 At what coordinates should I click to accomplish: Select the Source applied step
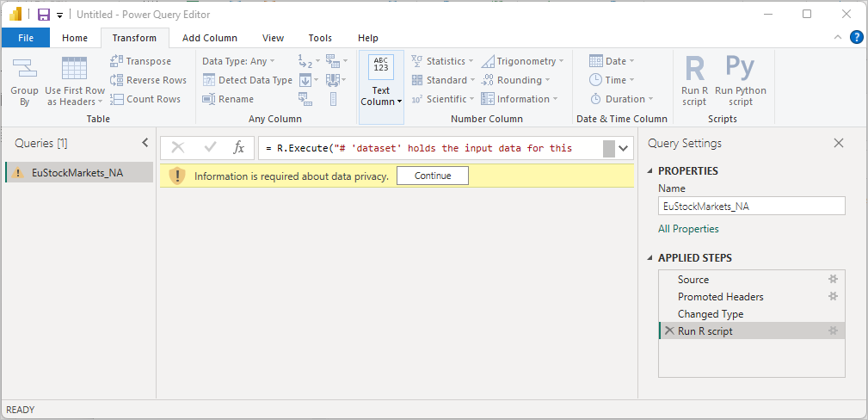tap(751, 279)
